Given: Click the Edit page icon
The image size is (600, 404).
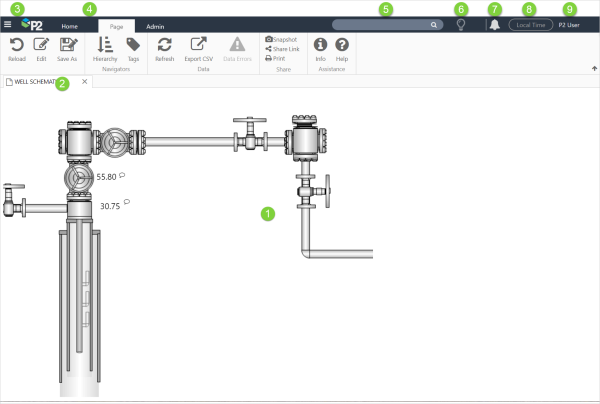Looking at the screenshot, I should pos(41,45).
